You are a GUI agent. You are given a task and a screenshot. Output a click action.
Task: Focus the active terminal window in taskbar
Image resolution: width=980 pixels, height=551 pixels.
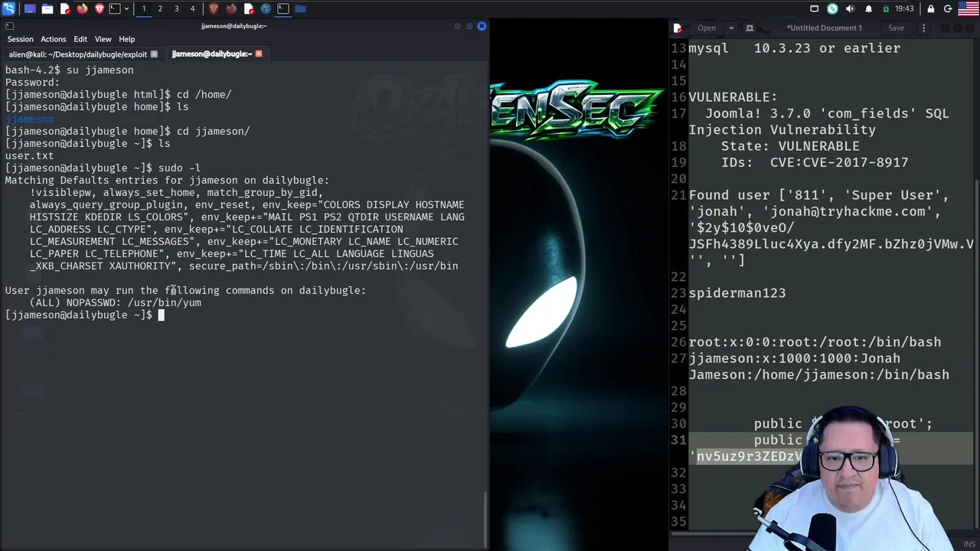click(283, 8)
